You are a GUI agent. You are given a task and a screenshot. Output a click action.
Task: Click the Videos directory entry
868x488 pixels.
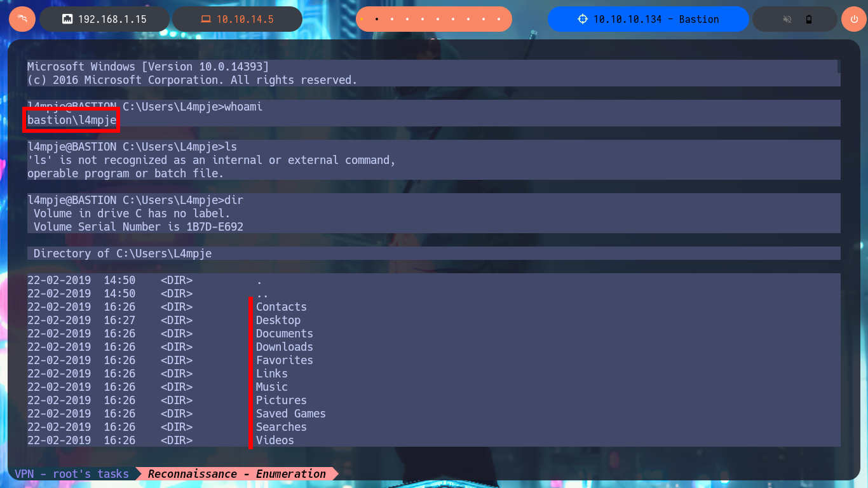tap(275, 440)
